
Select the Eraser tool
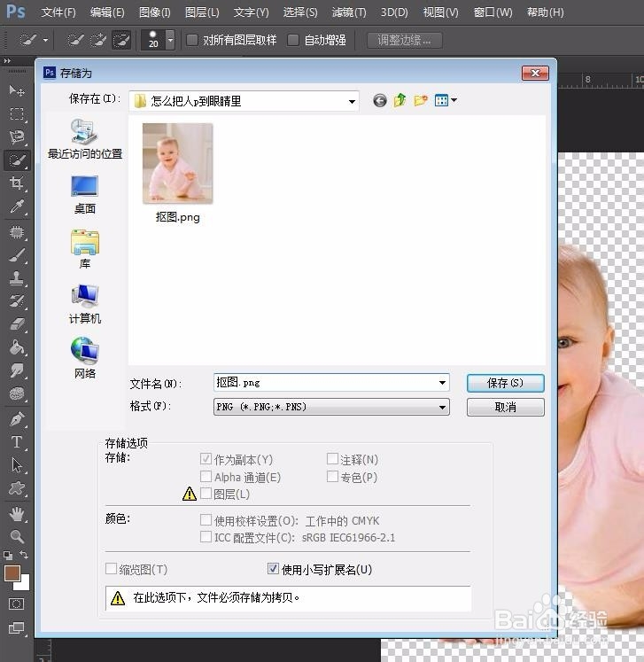pos(17,323)
